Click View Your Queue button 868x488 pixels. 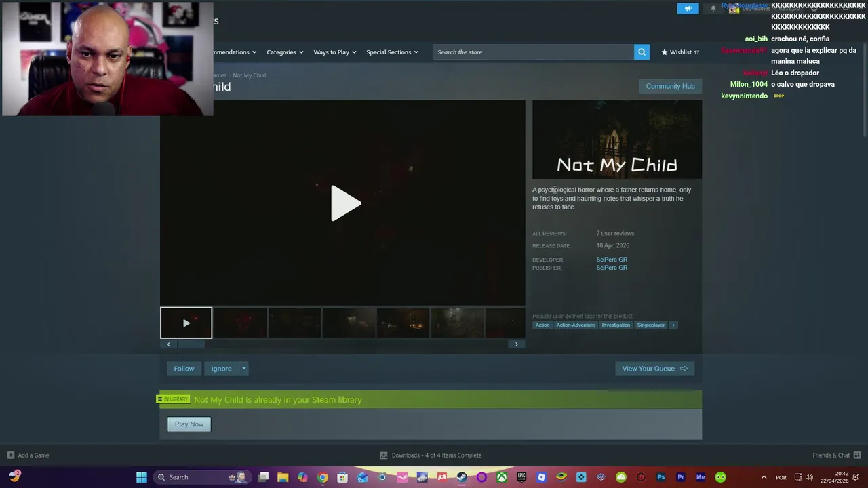[x=654, y=369]
